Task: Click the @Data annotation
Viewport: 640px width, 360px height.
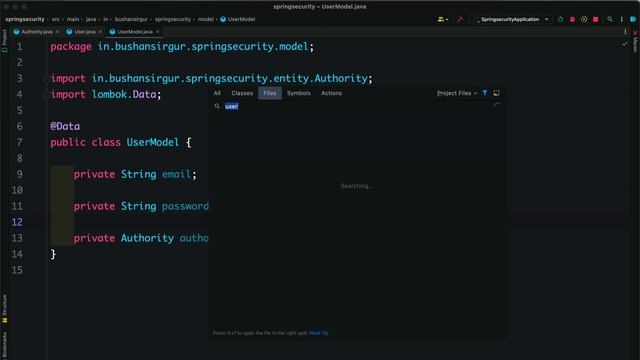Action: point(65,126)
